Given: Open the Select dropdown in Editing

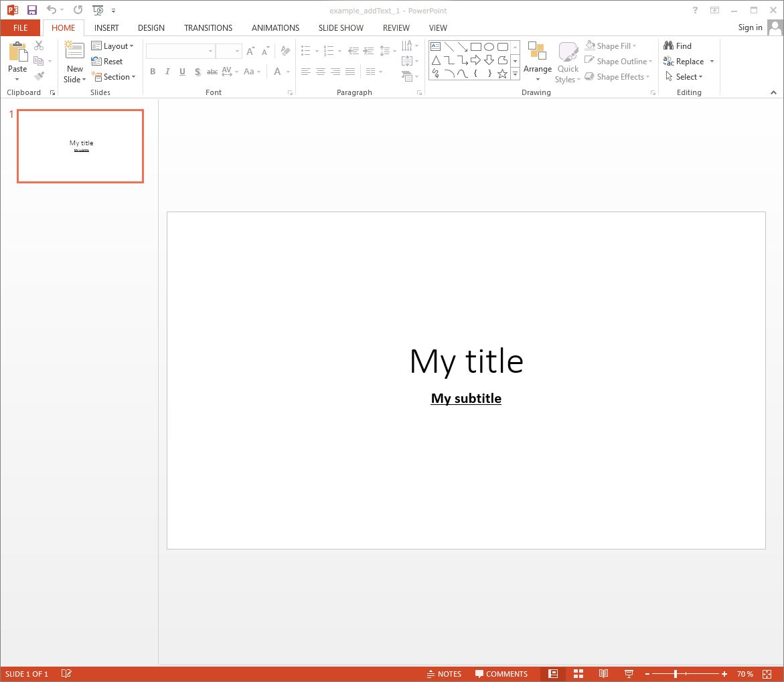Looking at the screenshot, I should point(684,76).
